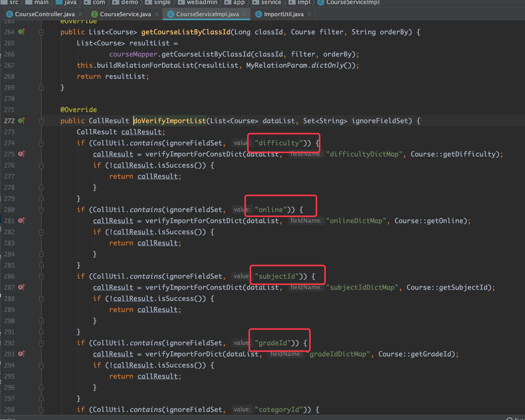Click CourseServiceImpl in the breadcrumb bar
The width and height of the screenshot is (525, 420).
pyautogui.click(x=352, y=3)
